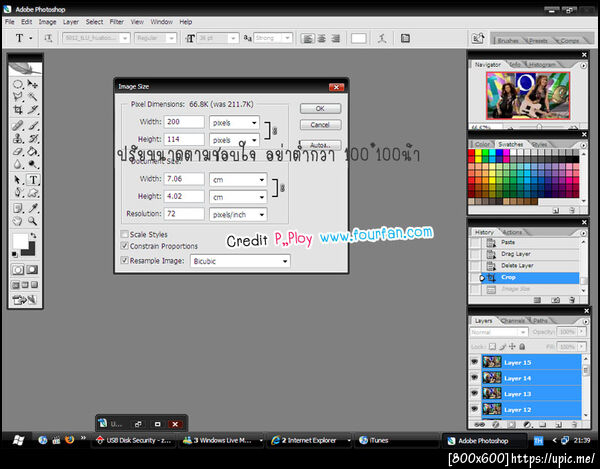Viewport: 600px width, 469px height.
Task: Hide Layer 13 with eye icon
Action: [474, 393]
